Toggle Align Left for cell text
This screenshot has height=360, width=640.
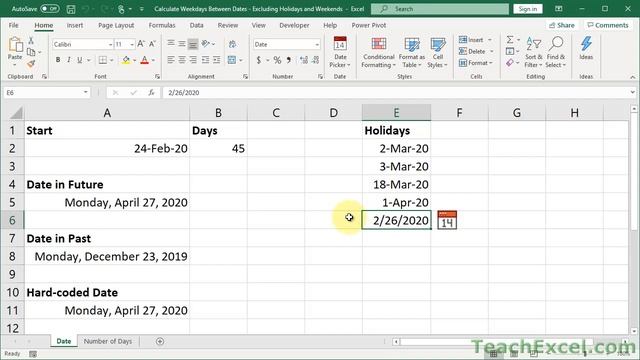171,60
